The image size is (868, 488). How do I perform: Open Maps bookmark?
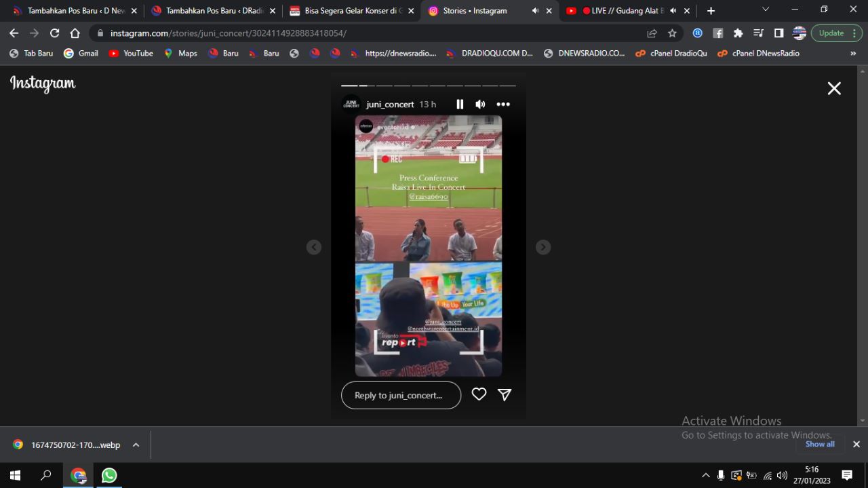180,53
